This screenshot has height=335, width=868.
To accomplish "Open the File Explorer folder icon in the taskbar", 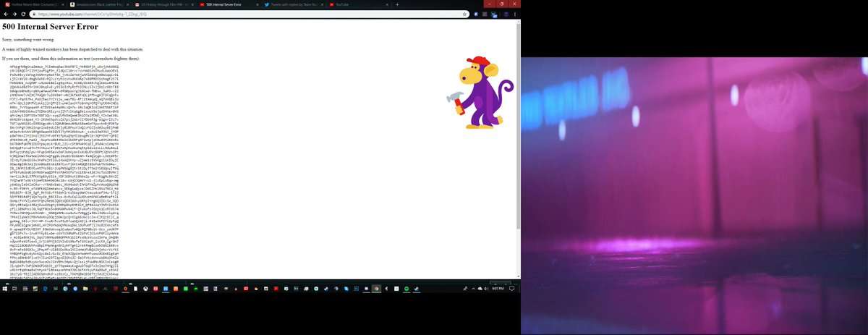I will (x=85, y=288).
